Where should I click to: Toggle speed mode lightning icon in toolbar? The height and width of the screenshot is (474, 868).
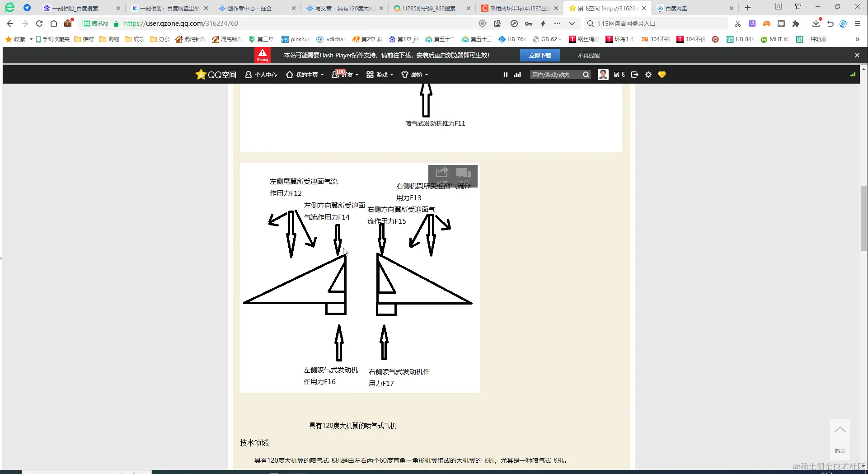[543, 23]
